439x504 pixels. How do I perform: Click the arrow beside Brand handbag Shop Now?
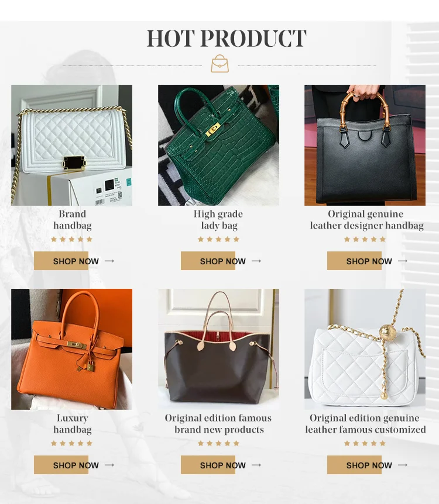(x=109, y=261)
